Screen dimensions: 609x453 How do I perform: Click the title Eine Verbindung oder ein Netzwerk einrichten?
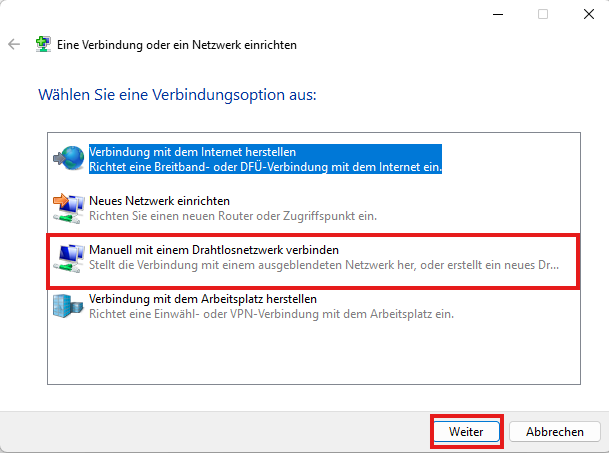(177, 45)
